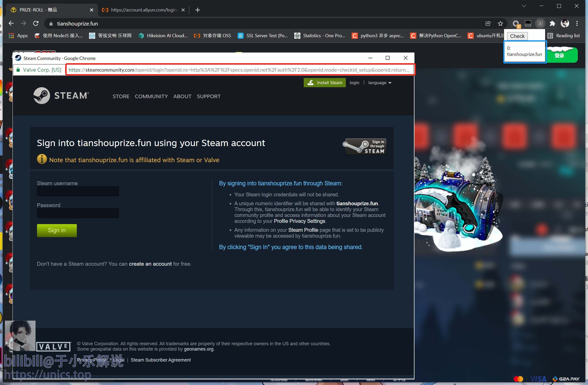Viewport: 588px width, 385px height.
Task: Click the Check button in toolbar popup
Action: click(517, 36)
